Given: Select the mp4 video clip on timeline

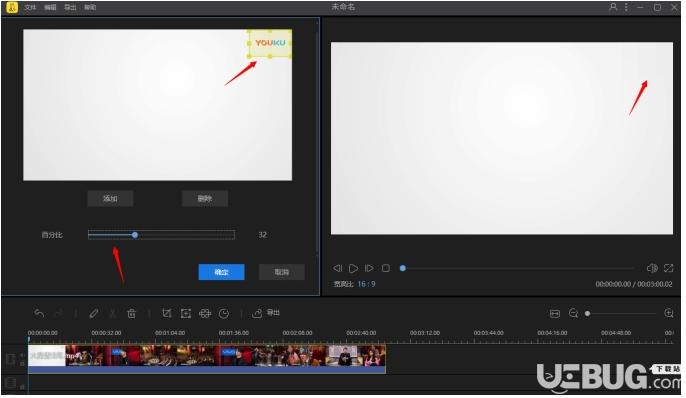Looking at the screenshot, I should 208,361.
